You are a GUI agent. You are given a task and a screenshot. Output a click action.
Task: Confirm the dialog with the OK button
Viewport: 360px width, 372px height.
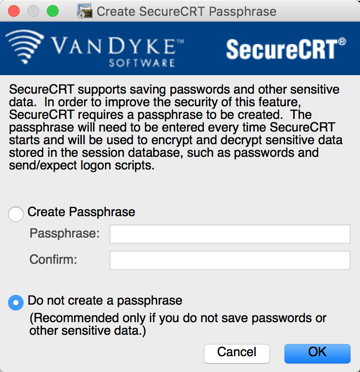point(317,354)
